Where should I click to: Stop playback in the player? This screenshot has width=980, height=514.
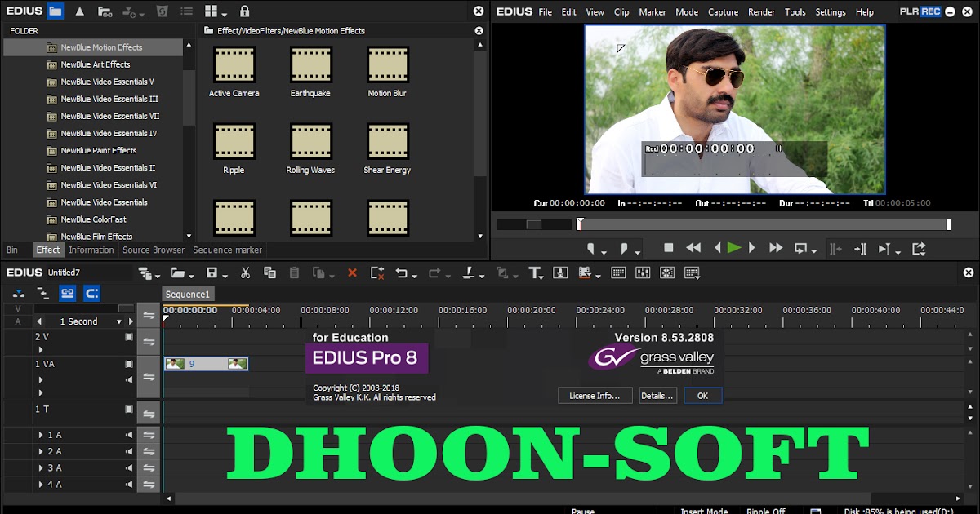668,248
